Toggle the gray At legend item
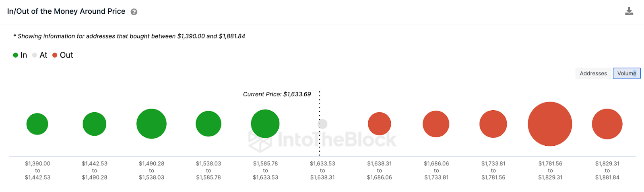 coord(40,55)
